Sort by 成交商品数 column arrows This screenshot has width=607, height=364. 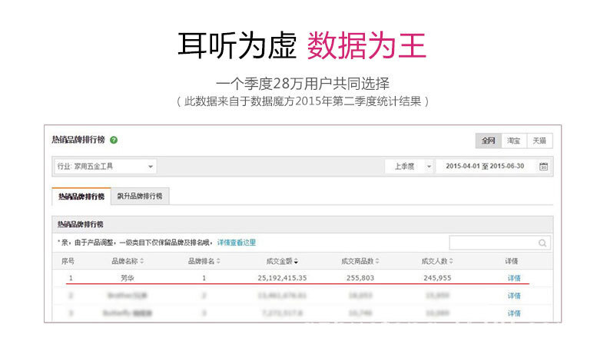(377, 262)
